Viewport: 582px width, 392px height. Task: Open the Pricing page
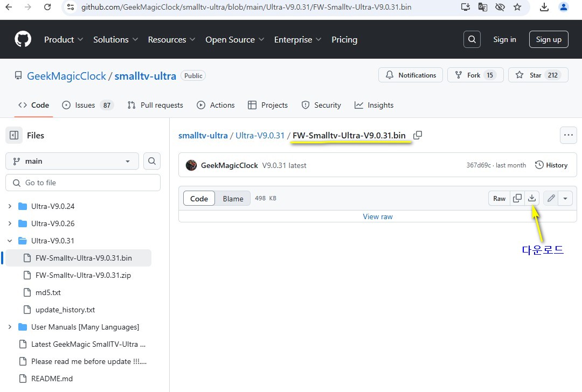344,40
